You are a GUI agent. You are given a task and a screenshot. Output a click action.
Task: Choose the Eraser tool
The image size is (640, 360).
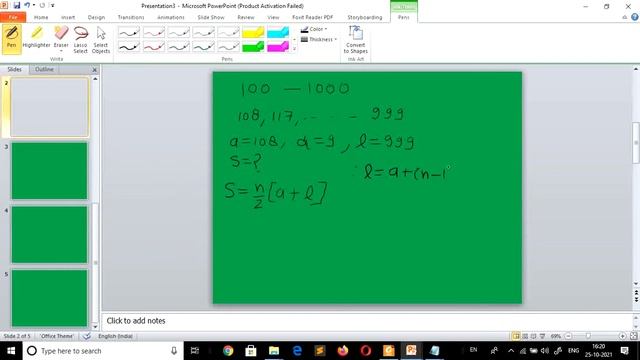pos(61,37)
